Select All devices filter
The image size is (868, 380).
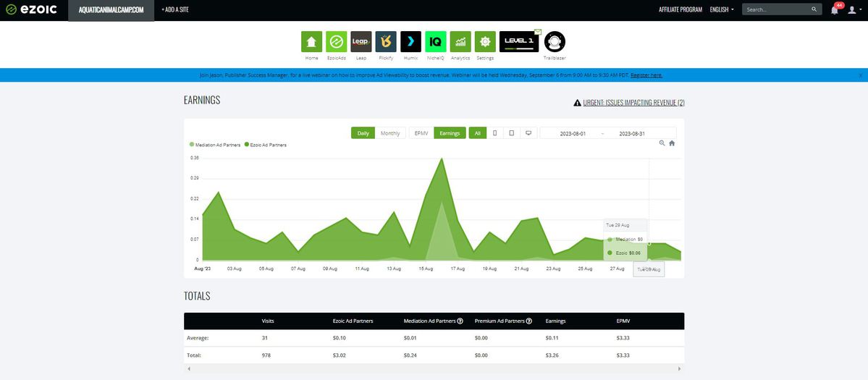pyautogui.click(x=477, y=132)
